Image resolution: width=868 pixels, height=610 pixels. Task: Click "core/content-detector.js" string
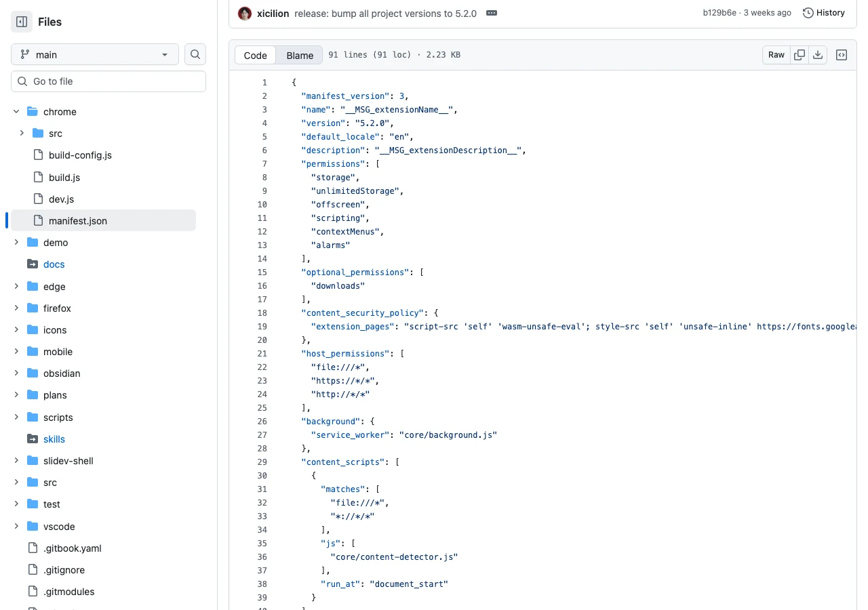coord(394,557)
